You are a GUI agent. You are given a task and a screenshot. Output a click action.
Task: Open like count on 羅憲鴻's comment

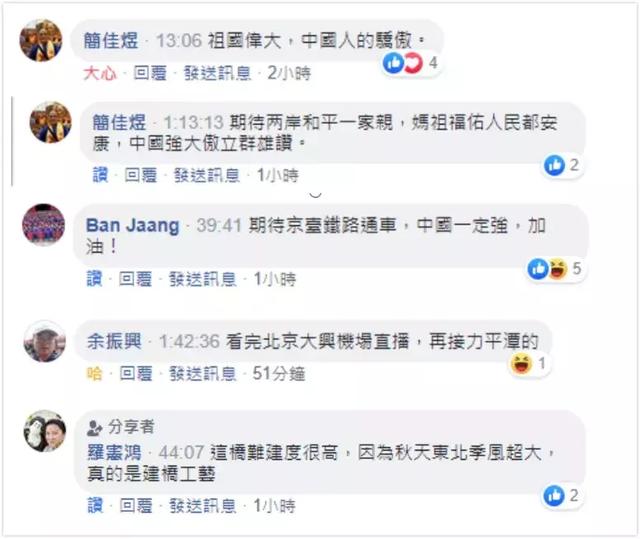[x=561, y=496]
